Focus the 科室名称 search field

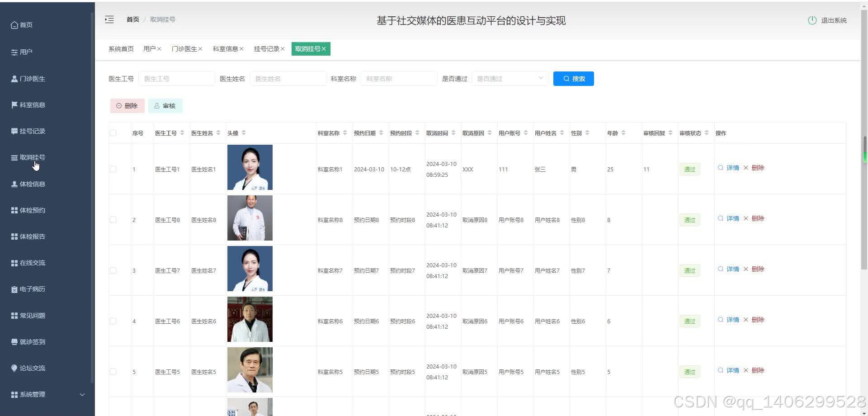click(399, 79)
